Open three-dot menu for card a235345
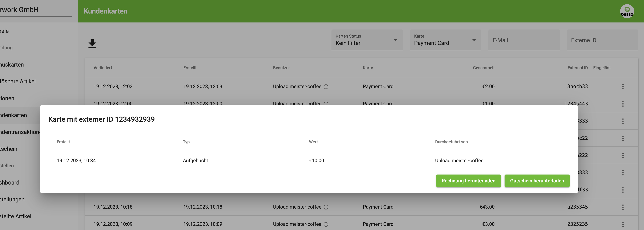Screen dimensions: 644x230 [x=623, y=207]
